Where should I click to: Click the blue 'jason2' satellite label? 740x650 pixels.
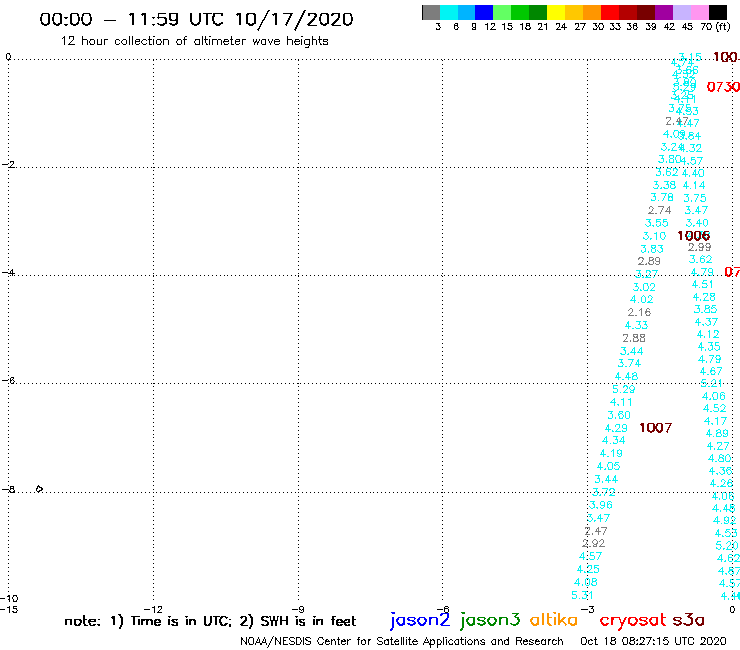click(420, 620)
